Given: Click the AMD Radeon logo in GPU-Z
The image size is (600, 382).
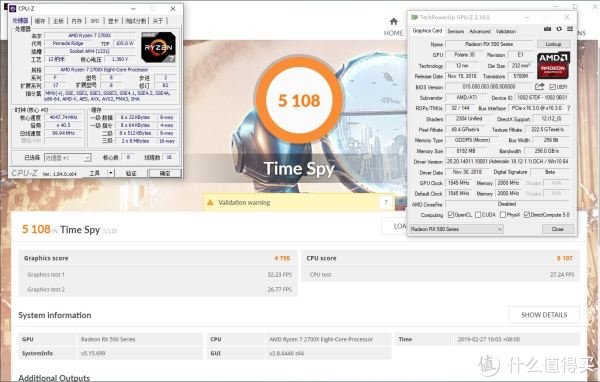Looking at the screenshot, I should (553, 65).
